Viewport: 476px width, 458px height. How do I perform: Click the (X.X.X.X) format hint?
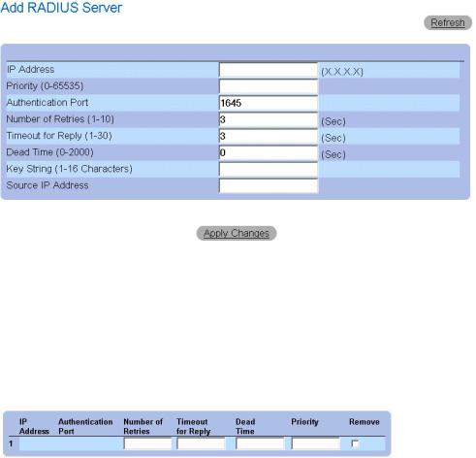342,72
